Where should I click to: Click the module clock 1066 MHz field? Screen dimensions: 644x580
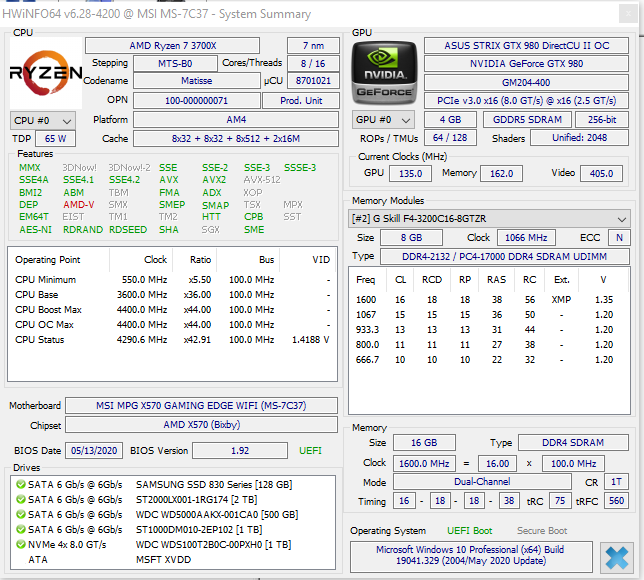point(526,237)
